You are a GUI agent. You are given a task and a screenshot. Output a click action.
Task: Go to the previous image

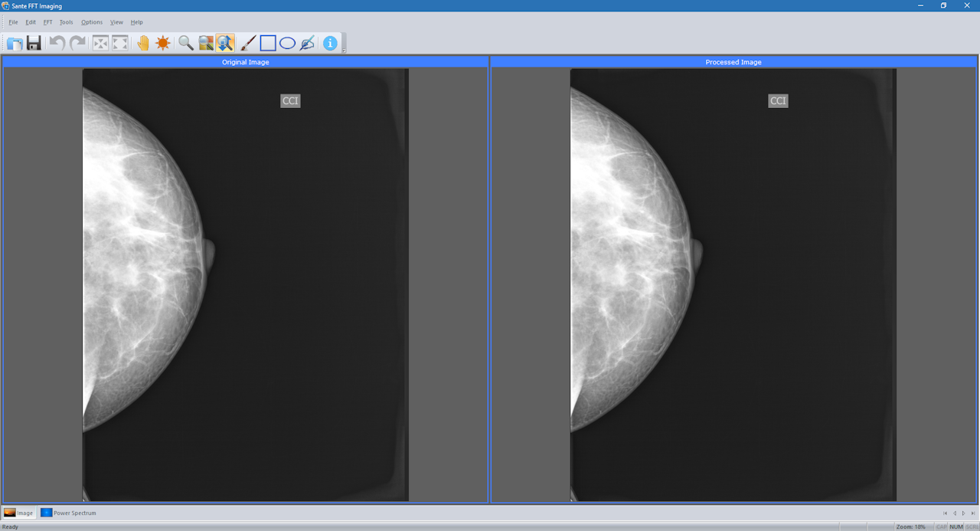point(955,513)
